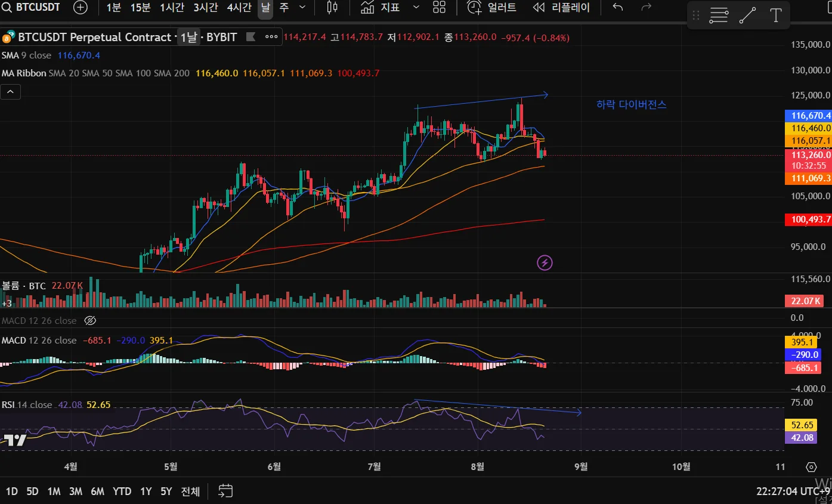The image size is (832, 504).
Task: Select the SMA 9 close legend
Action: [x=26, y=55]
